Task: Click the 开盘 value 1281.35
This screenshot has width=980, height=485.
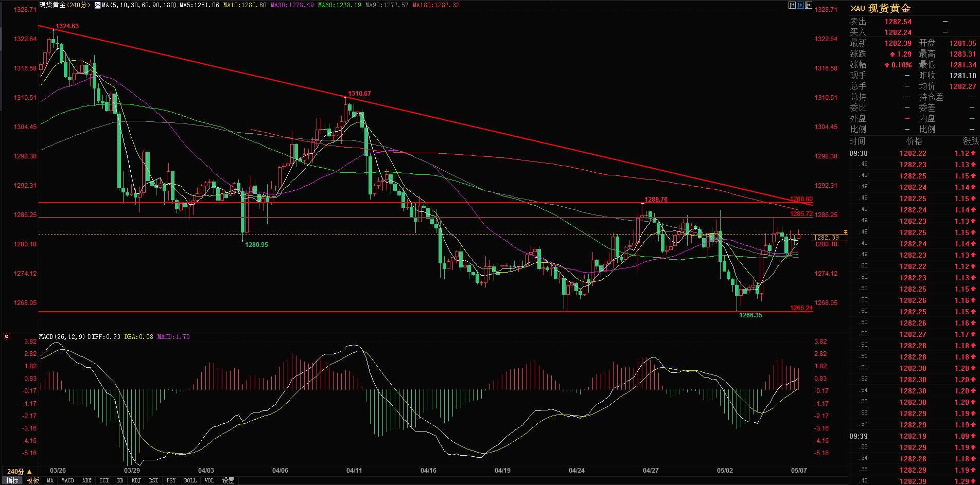Action: pyautogui.click(x=962, y=43)
